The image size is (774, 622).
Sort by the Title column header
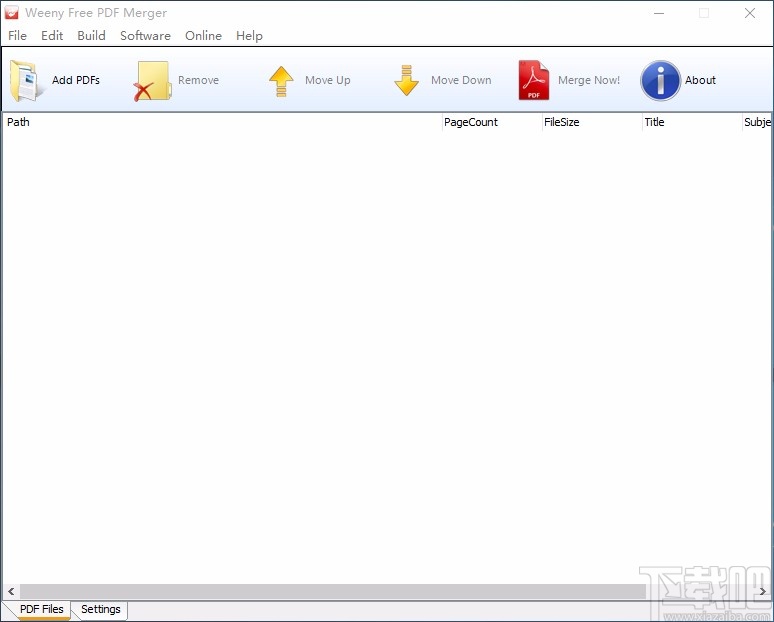tap(692, 122)
